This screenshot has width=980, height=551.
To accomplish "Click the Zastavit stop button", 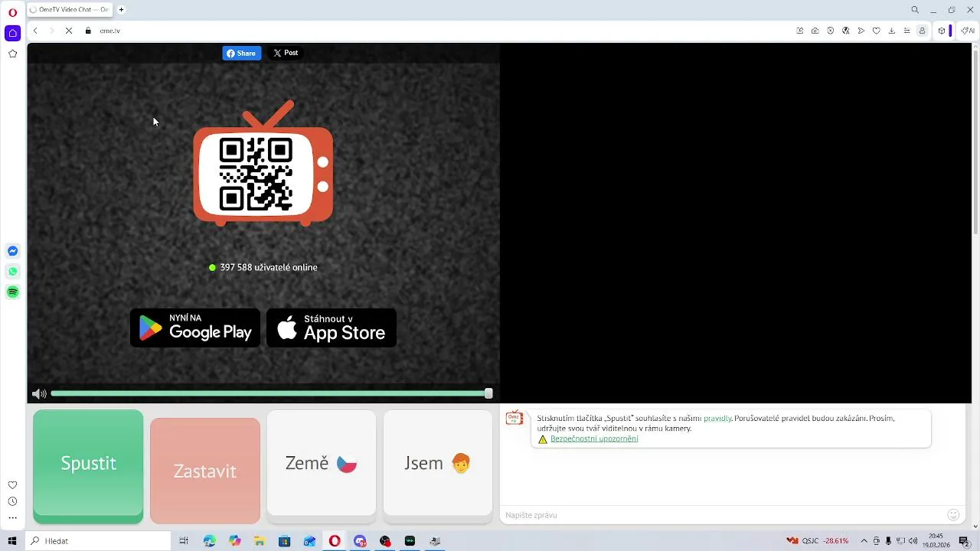I will [x=205, y=471].
